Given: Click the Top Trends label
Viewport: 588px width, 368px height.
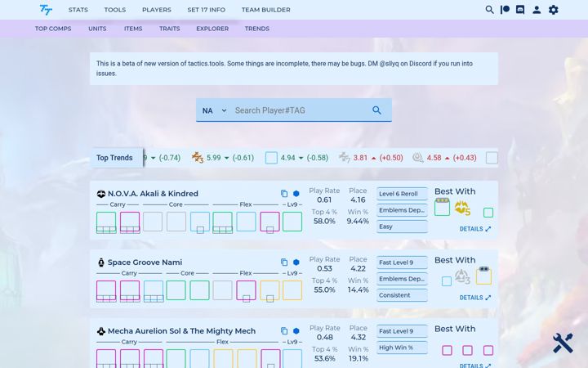Looking at the screenshot, I should click(x=116, y=158).
